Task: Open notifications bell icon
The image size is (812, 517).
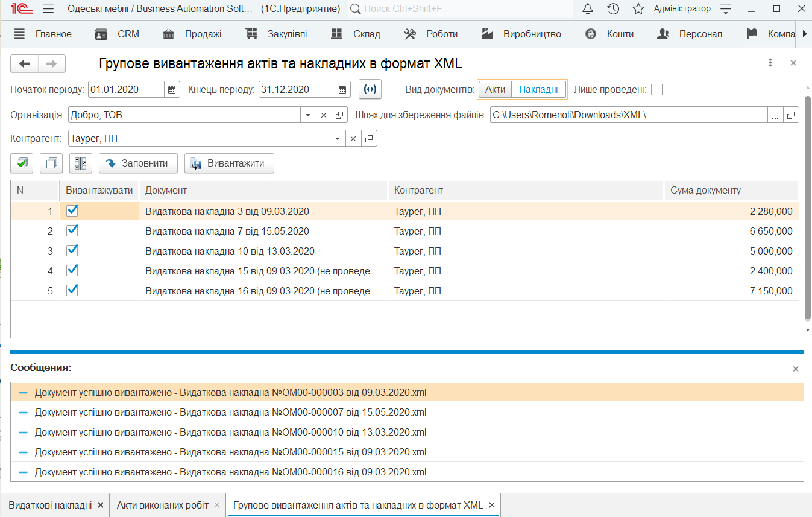Action: [x=588, y=9]
